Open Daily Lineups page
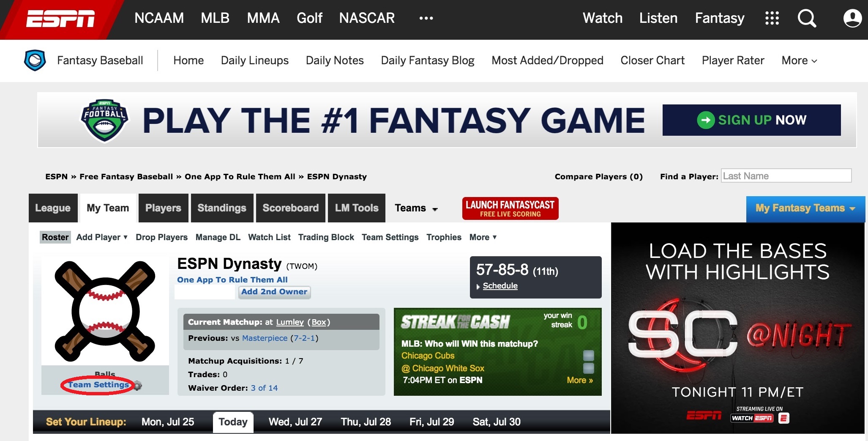 (x=255, y=60)
